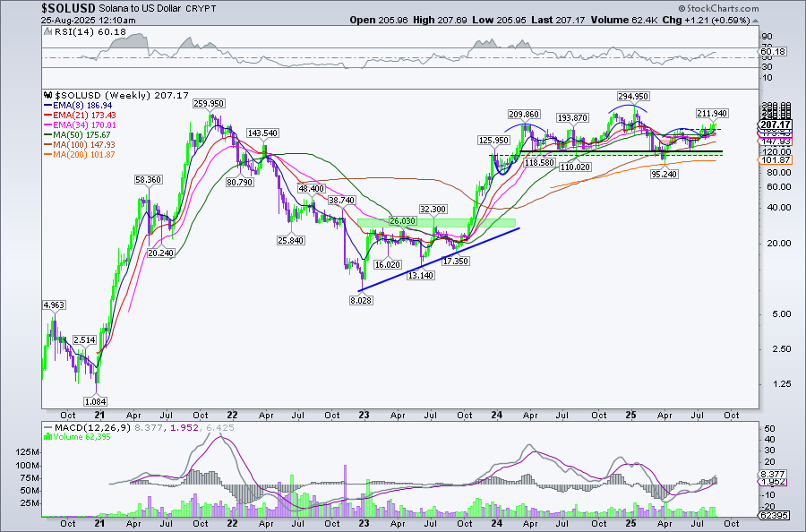Click the 2.514 price label
The image size is (806, 532).
[84, 339]
